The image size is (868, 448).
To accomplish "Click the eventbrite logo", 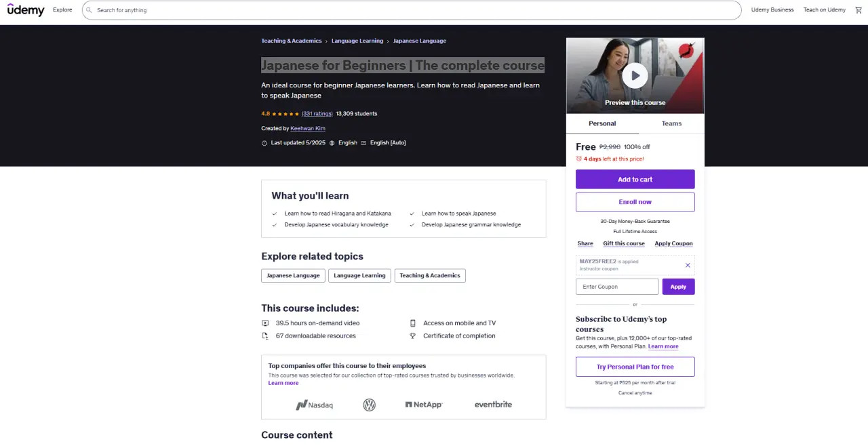I will click(x=493, y=405).
